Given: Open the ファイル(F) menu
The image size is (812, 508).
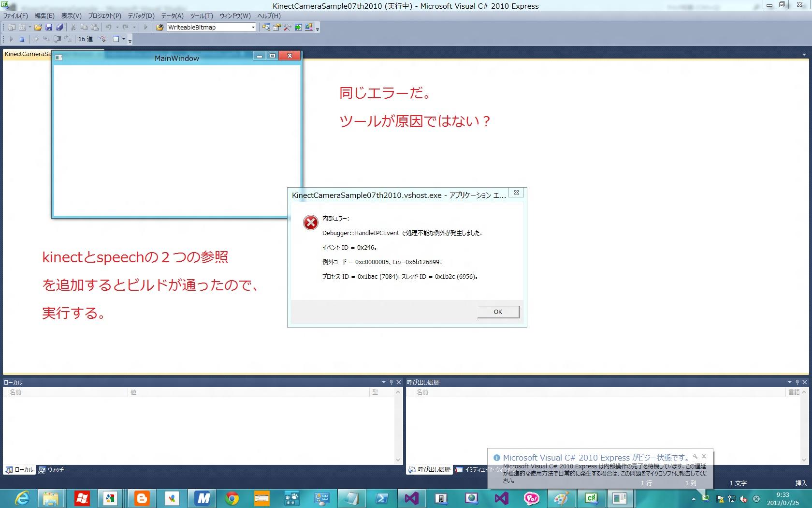Looking at the screenshot, I should (x=15, y=16).
